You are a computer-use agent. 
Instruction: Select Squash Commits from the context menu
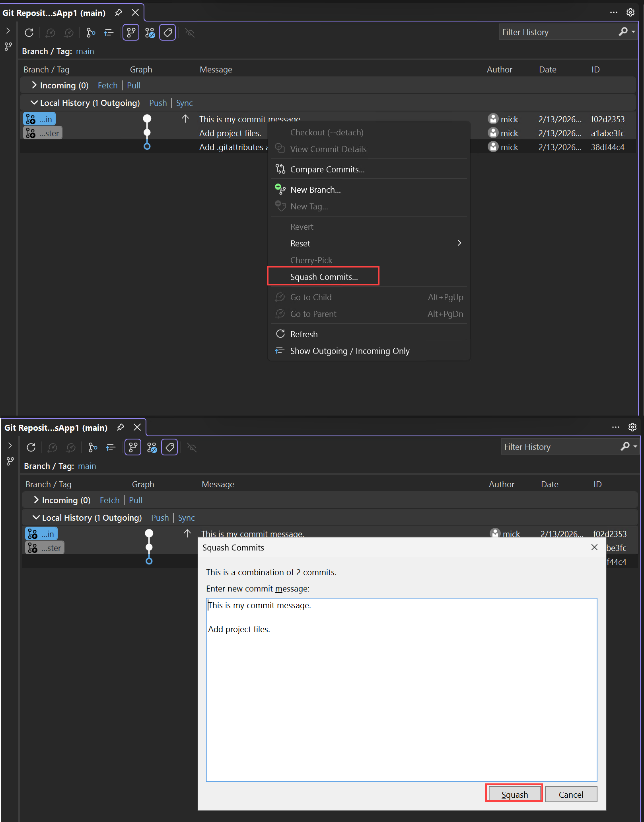coord(323,276)
